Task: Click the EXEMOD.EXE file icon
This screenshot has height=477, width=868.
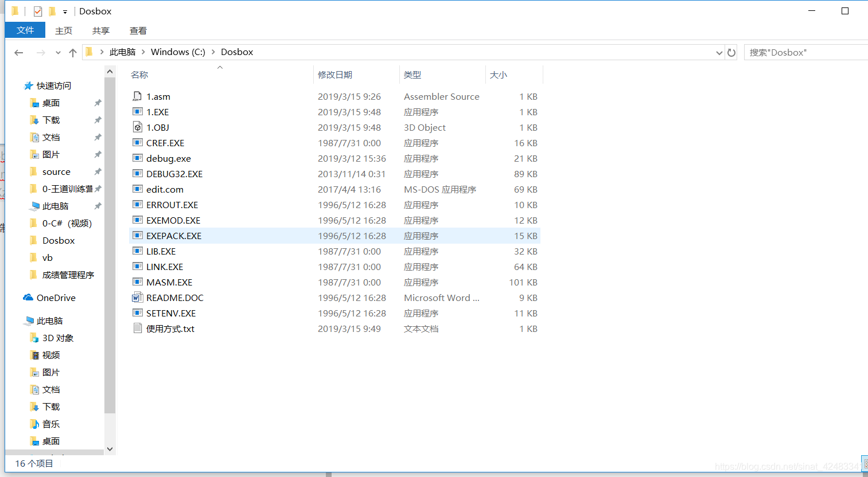Action: tap(137, 220)
